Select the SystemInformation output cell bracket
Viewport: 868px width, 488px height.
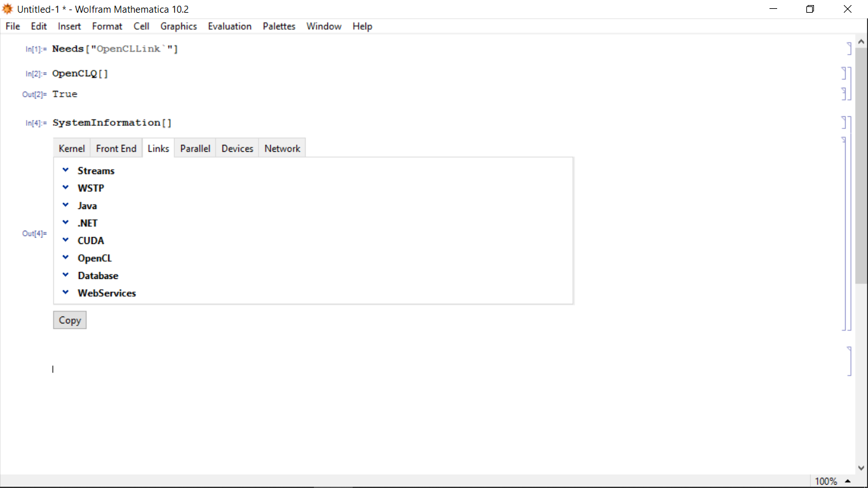pos(844,233)
